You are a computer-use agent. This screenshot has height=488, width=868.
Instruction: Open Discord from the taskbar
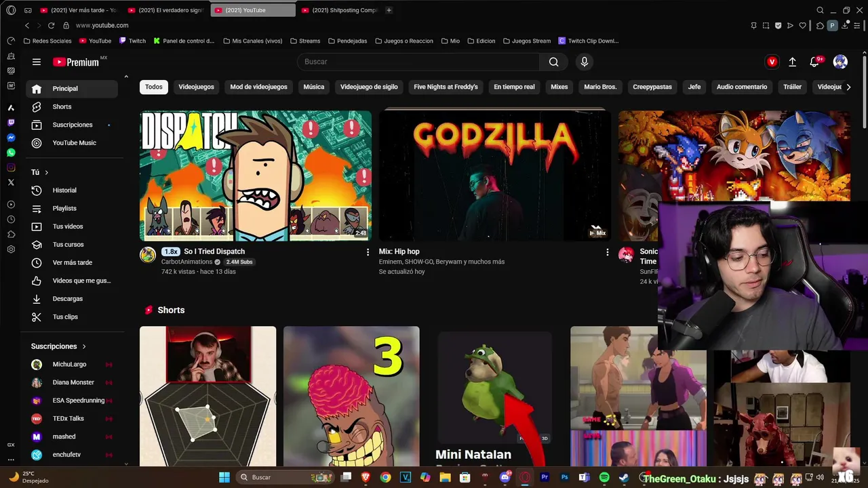coord(505,477)
